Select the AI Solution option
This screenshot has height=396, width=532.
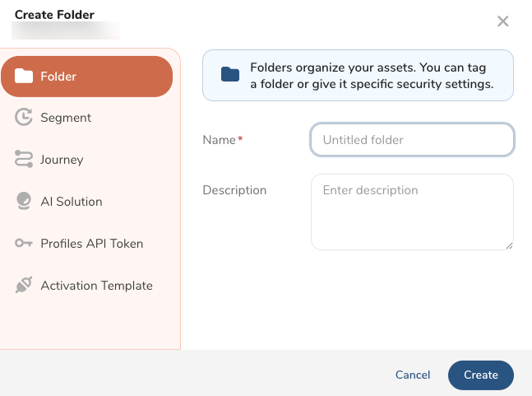coord(72,202)
